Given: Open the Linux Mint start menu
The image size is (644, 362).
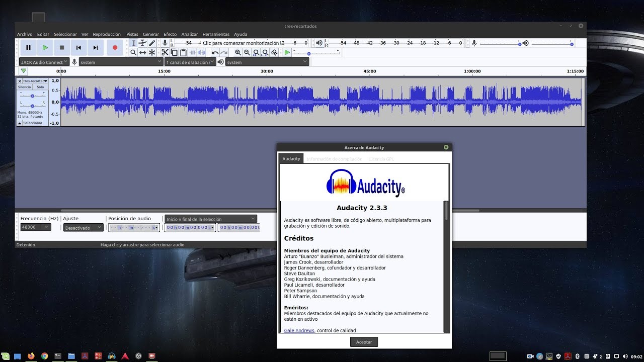Looking at the screenshot, I should pyautogui.click(x=5, y=356).
